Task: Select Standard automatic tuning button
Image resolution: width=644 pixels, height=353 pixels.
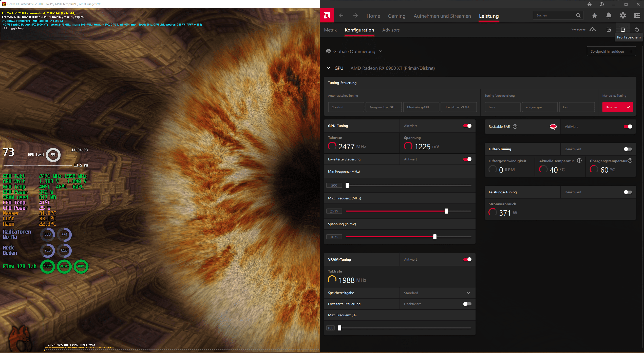Action: 346,107
